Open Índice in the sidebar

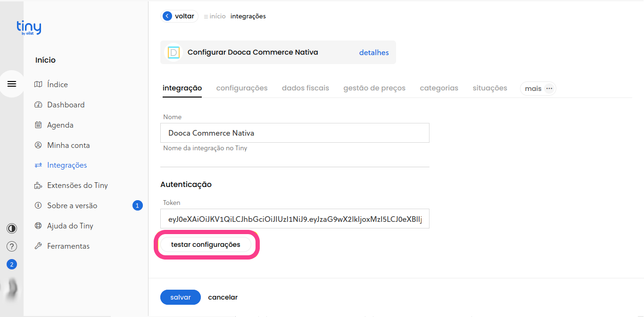58,84
